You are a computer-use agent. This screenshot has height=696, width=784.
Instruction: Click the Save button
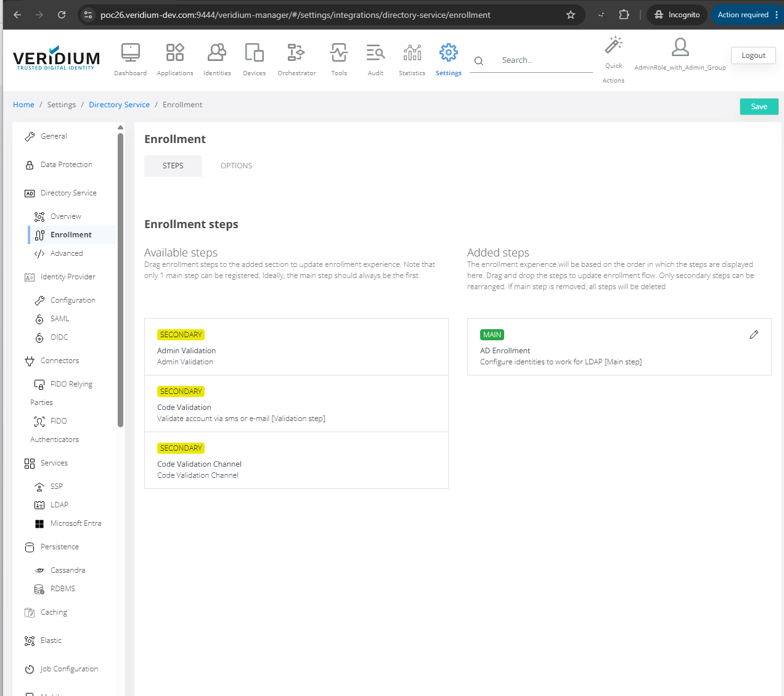(x=759, y=107)
